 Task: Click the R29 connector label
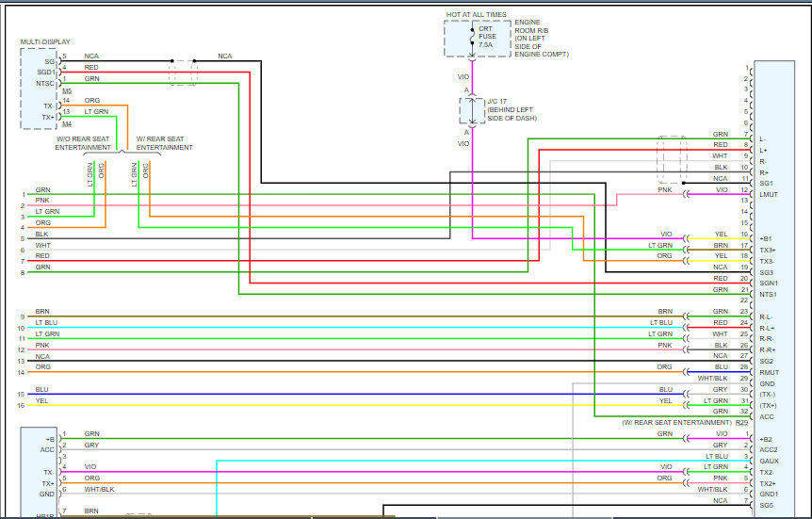744,423
